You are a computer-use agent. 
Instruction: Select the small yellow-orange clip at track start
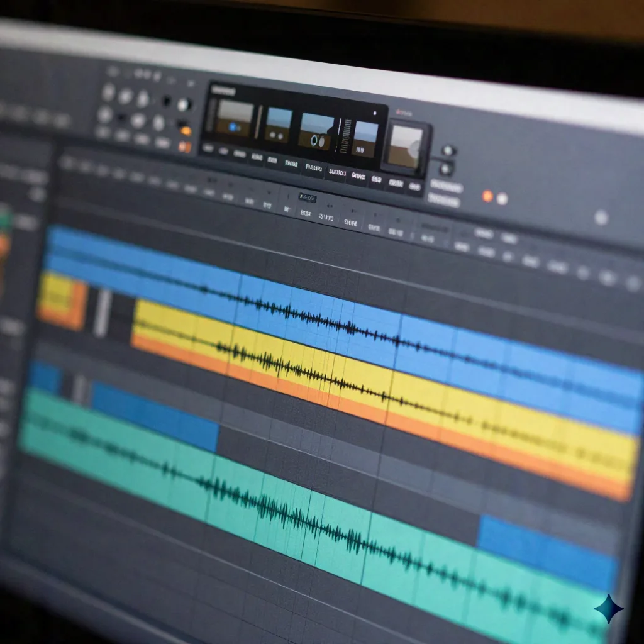[x=62, y=301]
